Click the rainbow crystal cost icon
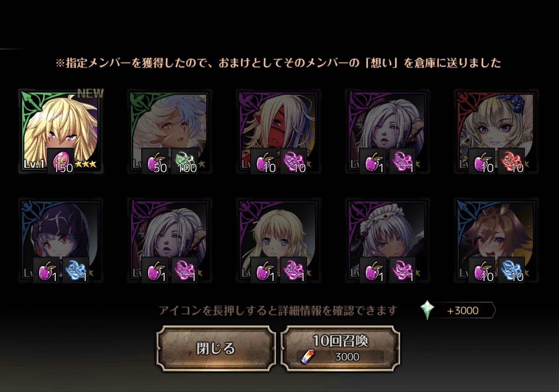This screenshot has height=392, width=559. coord(308,357)
